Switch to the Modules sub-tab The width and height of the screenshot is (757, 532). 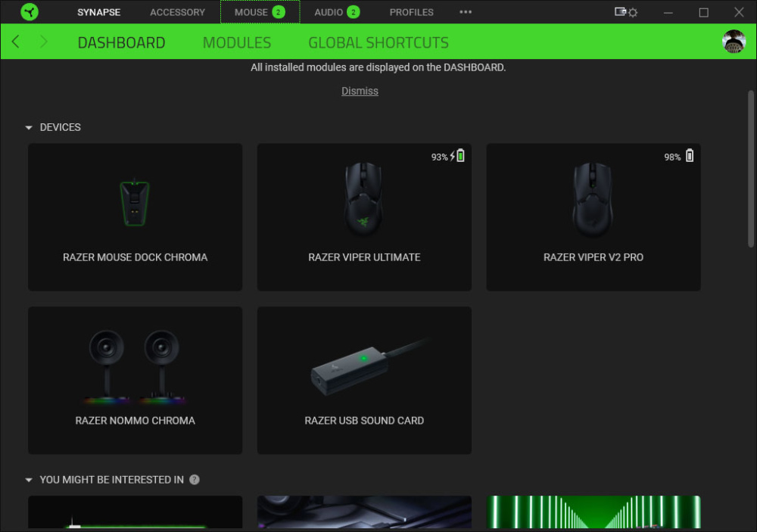pos(236,42)
